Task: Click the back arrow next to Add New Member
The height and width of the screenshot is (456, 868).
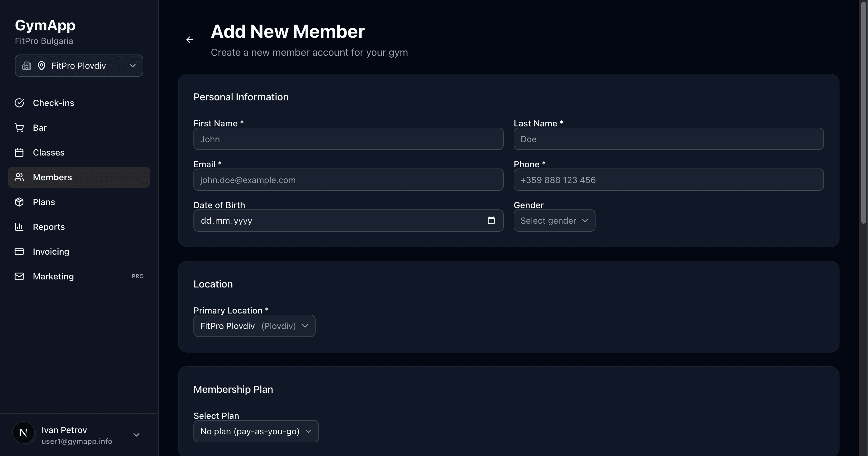Action: [190, 39]
